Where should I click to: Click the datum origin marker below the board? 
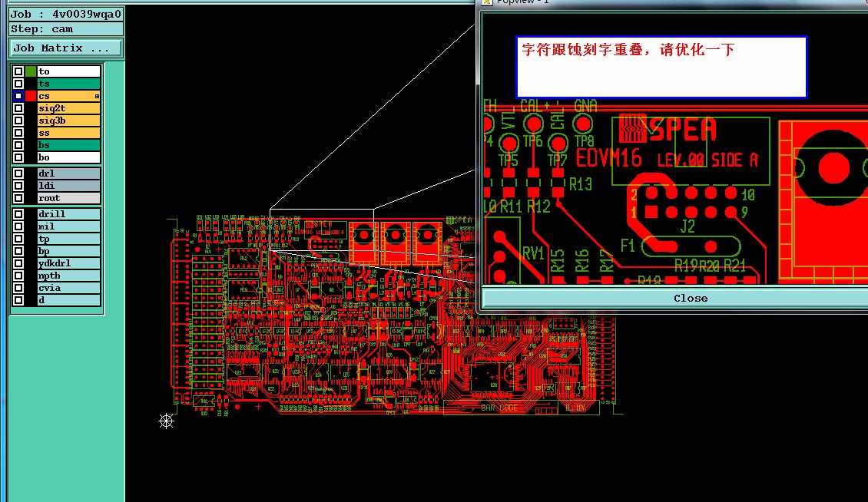pyautogui.click(x=166, y=421)
